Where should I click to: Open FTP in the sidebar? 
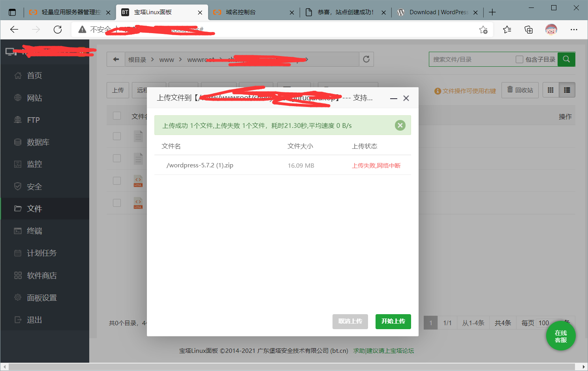point(45,120)
